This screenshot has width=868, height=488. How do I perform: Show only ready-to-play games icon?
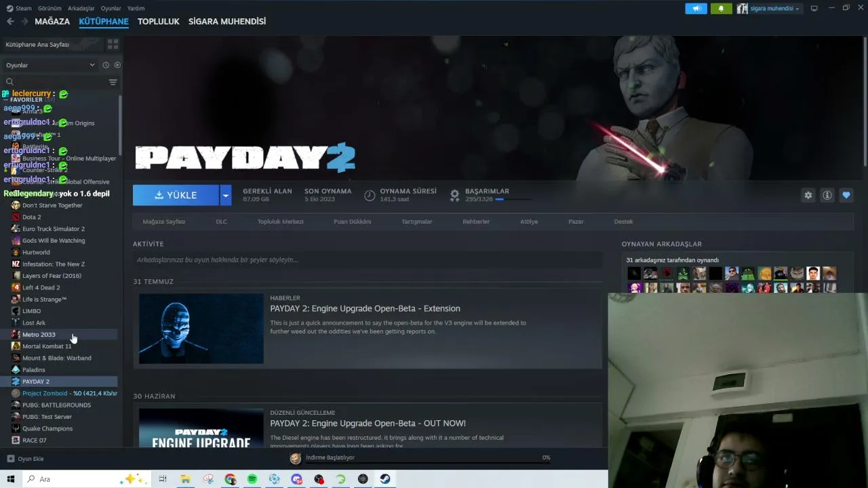pyautogui.click(x=117, y=65)
